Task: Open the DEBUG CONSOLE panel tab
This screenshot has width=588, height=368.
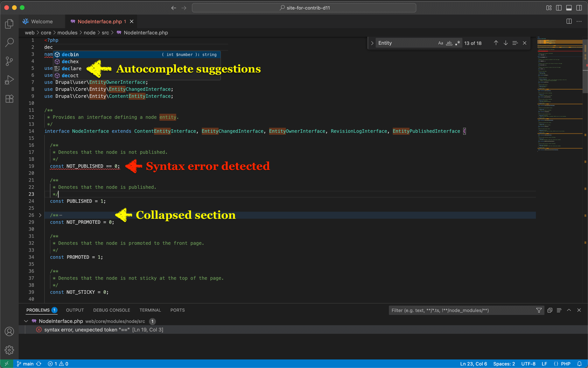Action: [x=112, y=310]
